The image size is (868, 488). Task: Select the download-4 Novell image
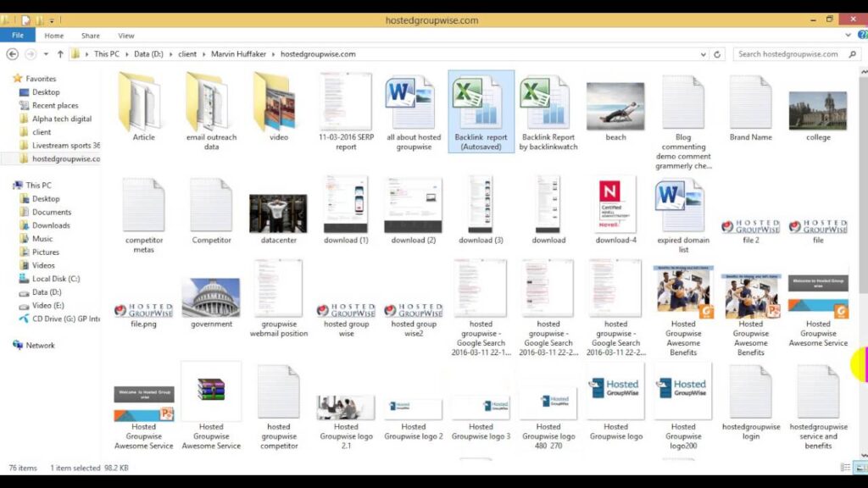point(615,210)
